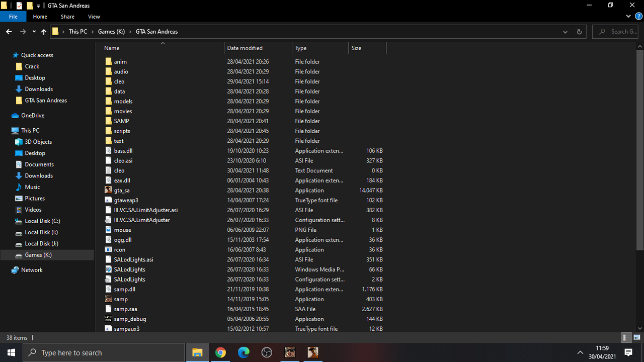Open the SAMP folder icon
Image resolution: width=644 pixels, height=362 pixels.
[108, 121]
